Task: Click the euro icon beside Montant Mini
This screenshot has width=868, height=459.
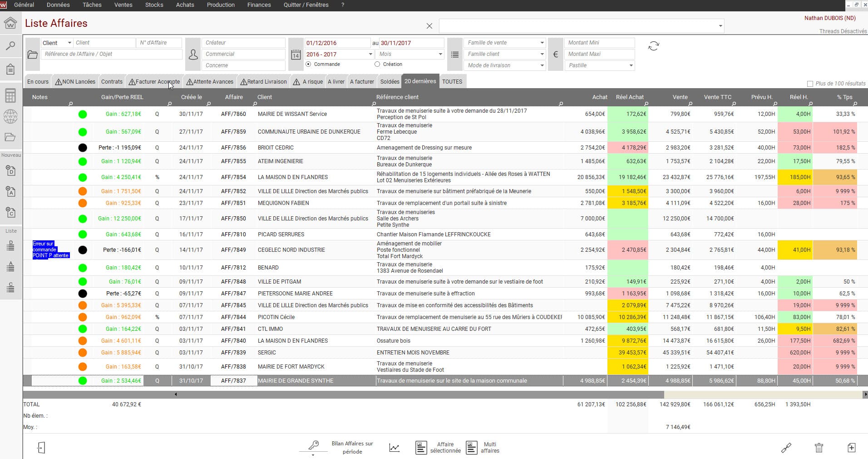Action: 555,55
